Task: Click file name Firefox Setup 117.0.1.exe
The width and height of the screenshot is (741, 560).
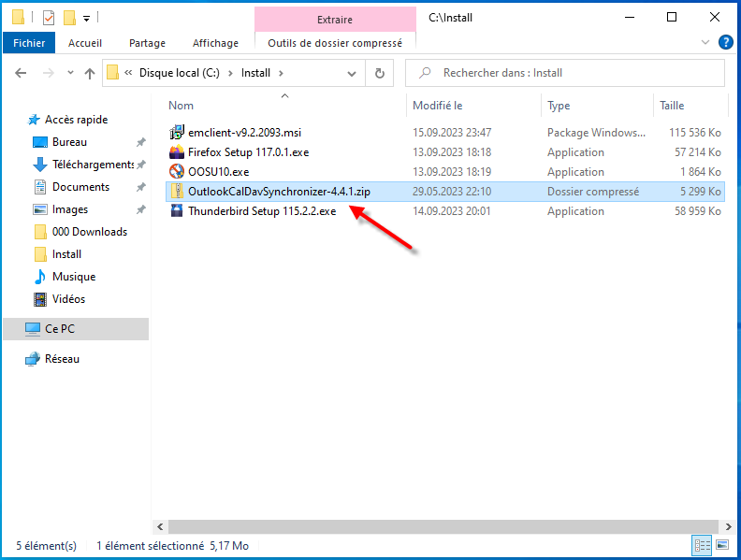Action: [249, 152]
